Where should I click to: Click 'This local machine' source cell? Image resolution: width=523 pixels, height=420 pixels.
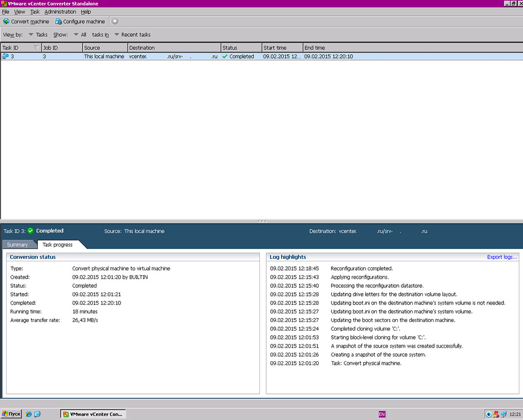coord(104,56)
